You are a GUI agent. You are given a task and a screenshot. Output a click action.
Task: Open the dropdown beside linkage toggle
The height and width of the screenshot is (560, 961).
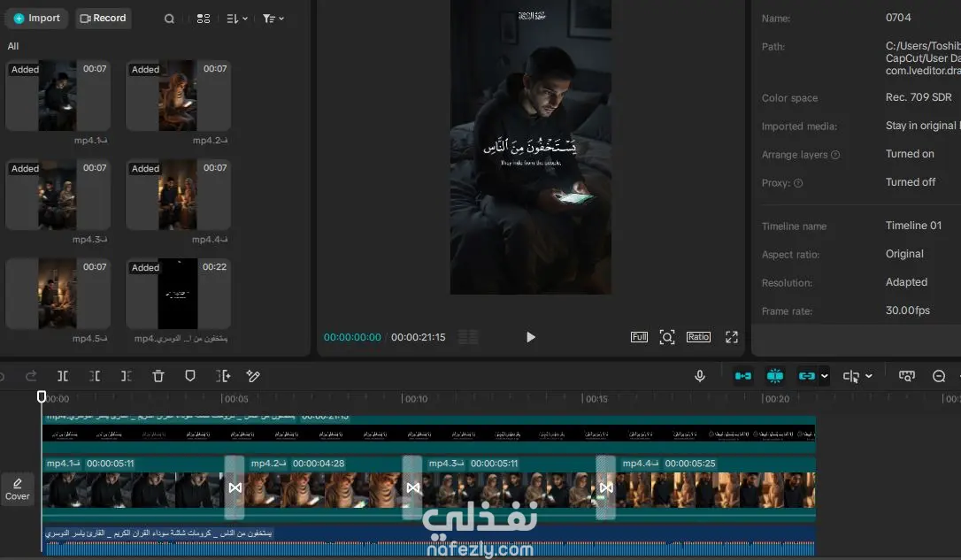[x=825, y=376]
